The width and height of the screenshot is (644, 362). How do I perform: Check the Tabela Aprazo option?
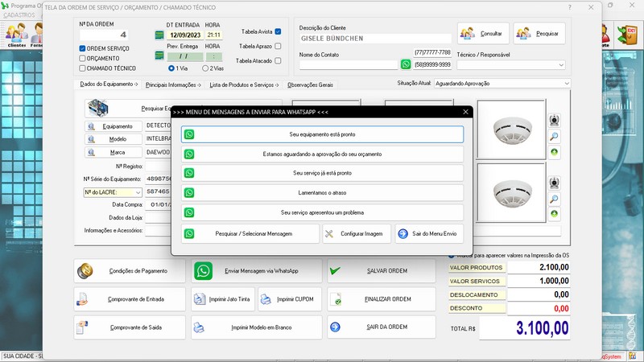278,47
